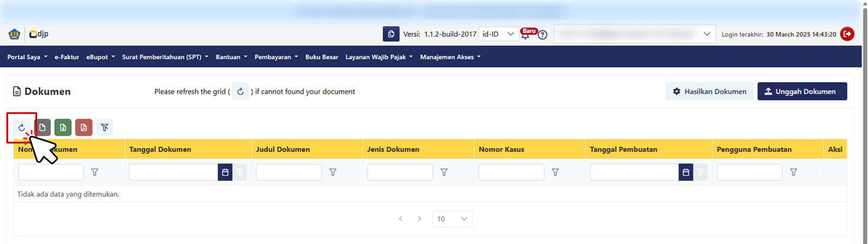This screenshot has height=244, width=868.
Task: Export grid to PDF with red icon
Action: (84, 127)
